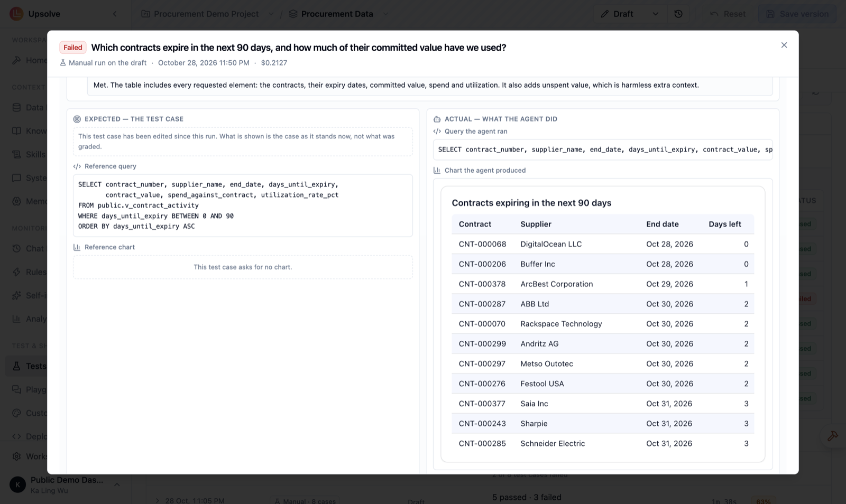Click the $0.2127 run cost text
This screenshot has width=846, height=504.
[274, 63]
